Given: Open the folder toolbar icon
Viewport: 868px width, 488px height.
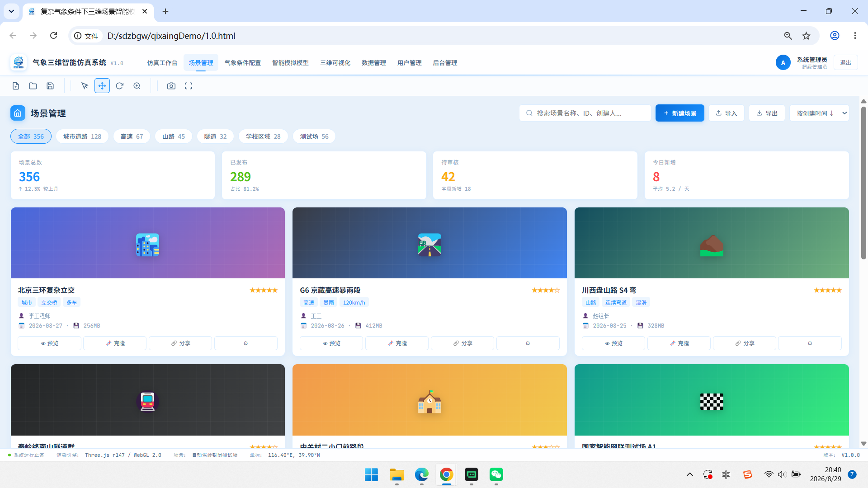Looking at the screenshot, I should 33,86.
